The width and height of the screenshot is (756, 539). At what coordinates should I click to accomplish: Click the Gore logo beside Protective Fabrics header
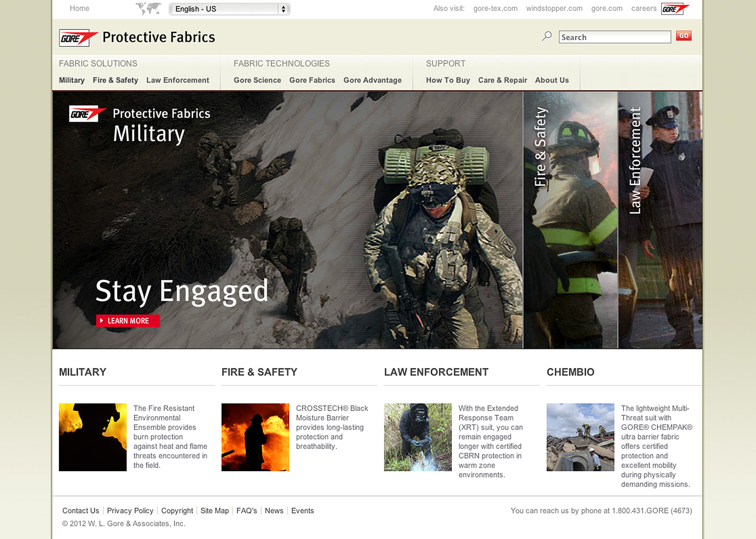[78, 38]
